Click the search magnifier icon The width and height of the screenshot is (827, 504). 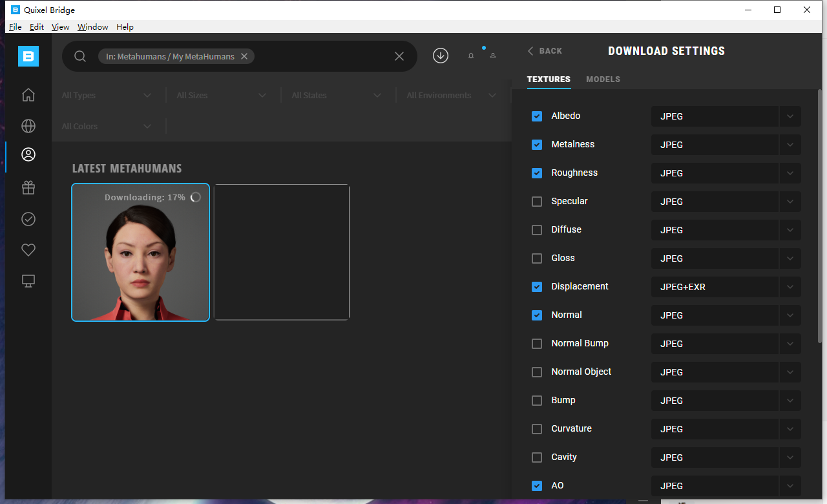[x=80, y=56]
